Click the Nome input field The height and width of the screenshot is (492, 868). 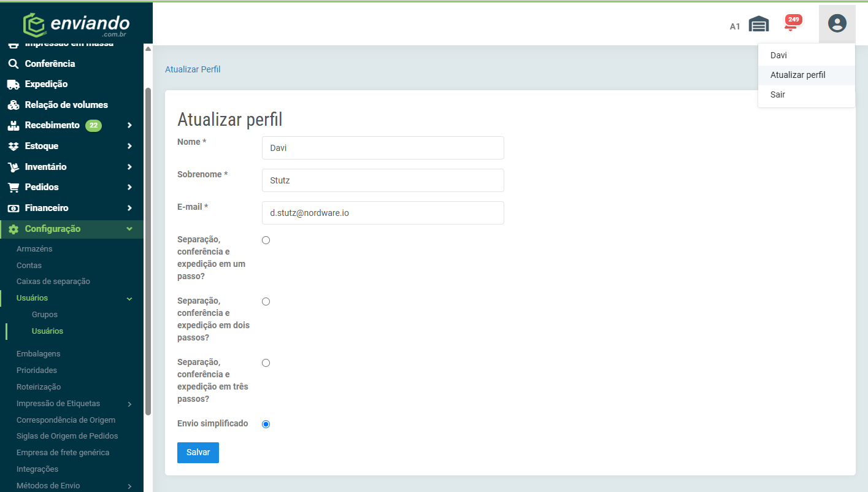coord(383,148)
